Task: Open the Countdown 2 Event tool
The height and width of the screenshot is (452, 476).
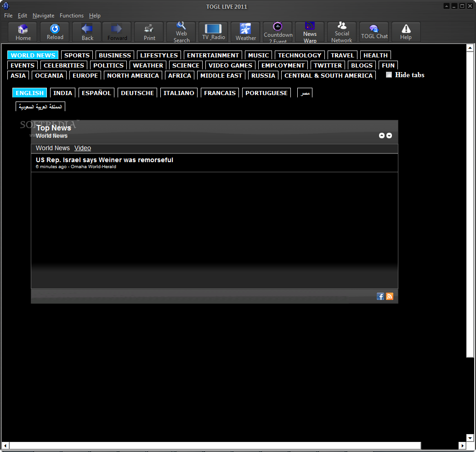Action: 278,32
